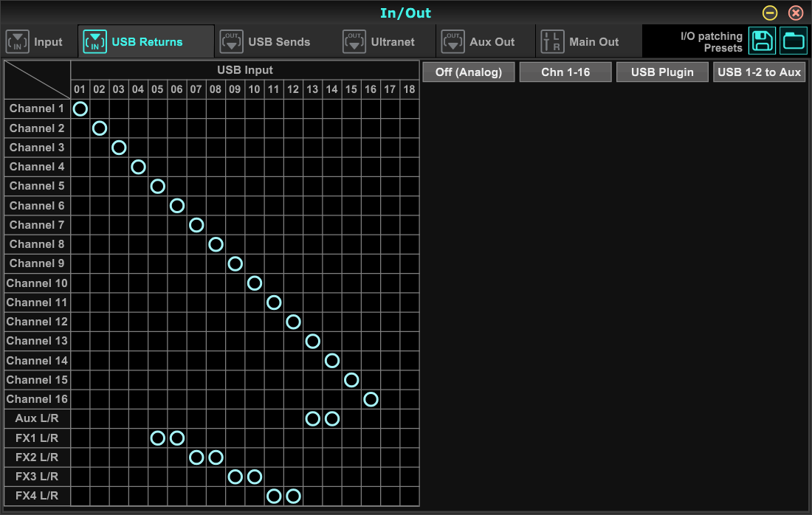
Task: Click column header 17
Action: point(390,89)
